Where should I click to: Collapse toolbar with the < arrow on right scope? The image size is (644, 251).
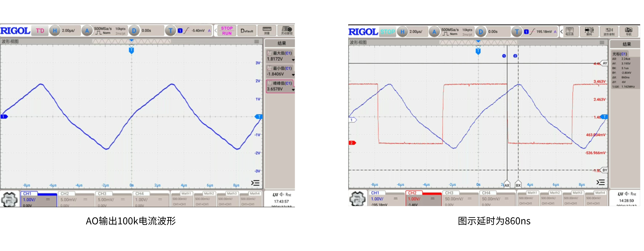click(561, 32)
